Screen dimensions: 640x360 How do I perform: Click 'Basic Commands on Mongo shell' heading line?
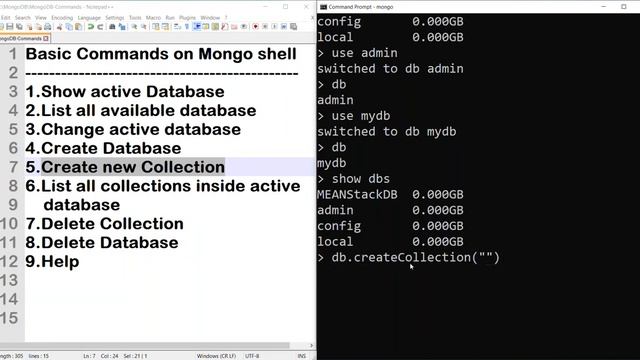161,54
